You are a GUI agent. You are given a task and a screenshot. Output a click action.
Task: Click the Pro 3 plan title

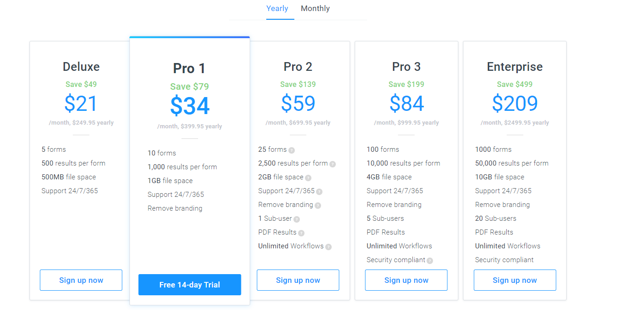click(406, 67)
